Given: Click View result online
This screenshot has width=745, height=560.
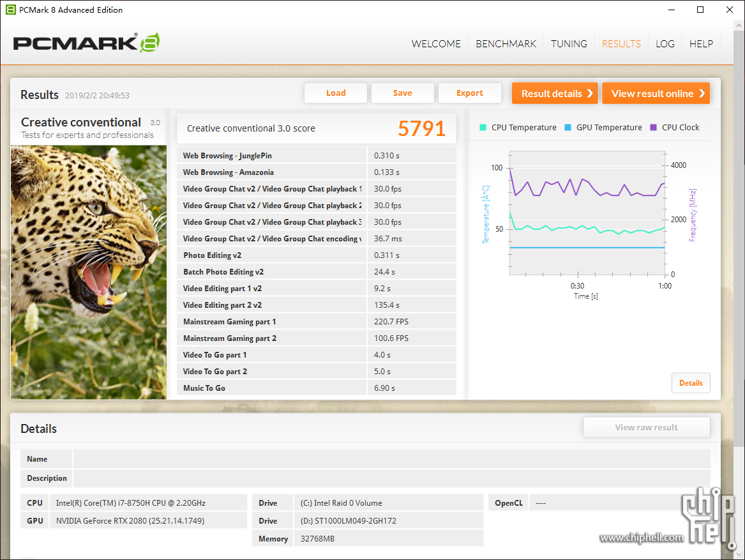Looking at the screenshot, I should coord(656,93).
